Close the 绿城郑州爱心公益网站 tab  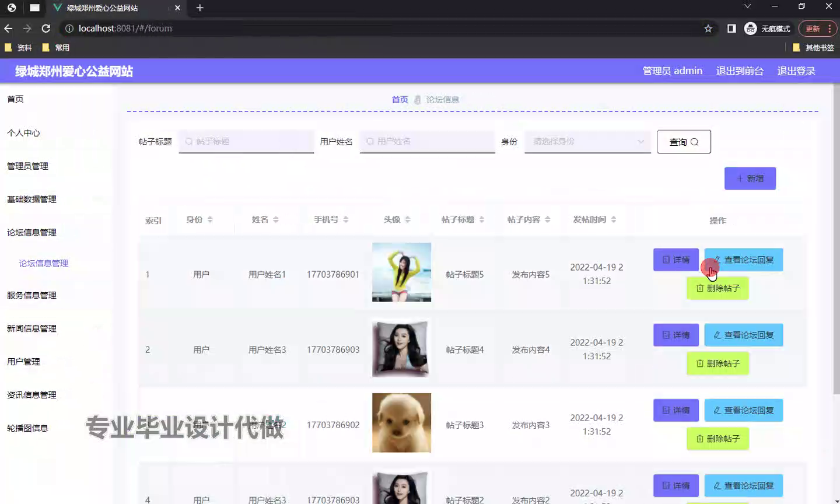177,8
